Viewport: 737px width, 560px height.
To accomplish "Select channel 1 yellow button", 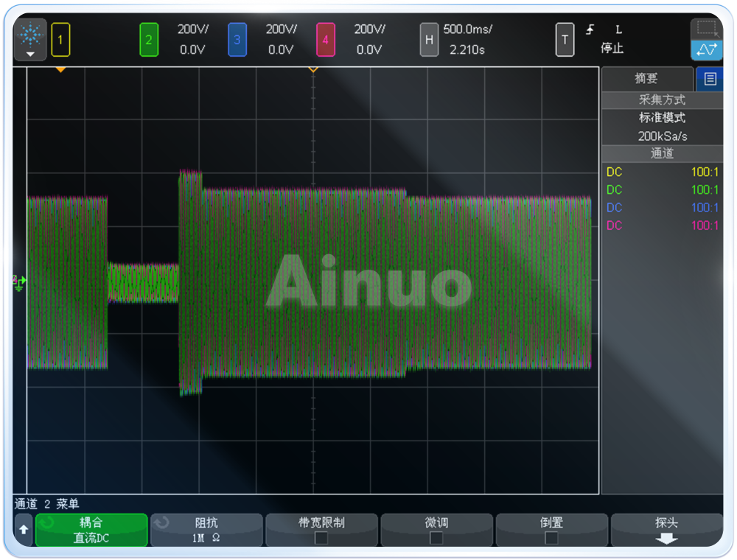I will click(x=60, y=40).
